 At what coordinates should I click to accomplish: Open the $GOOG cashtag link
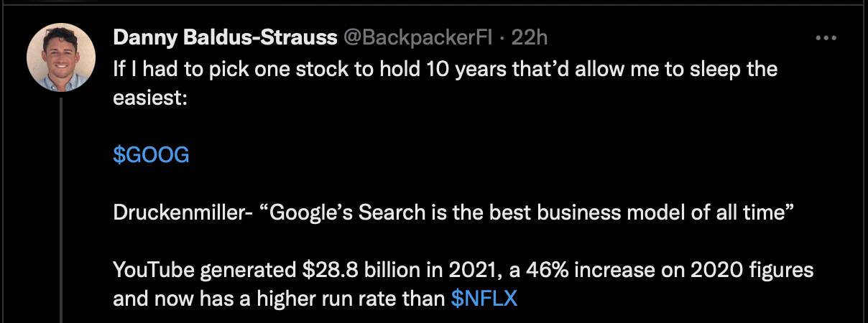click(151, 155)
